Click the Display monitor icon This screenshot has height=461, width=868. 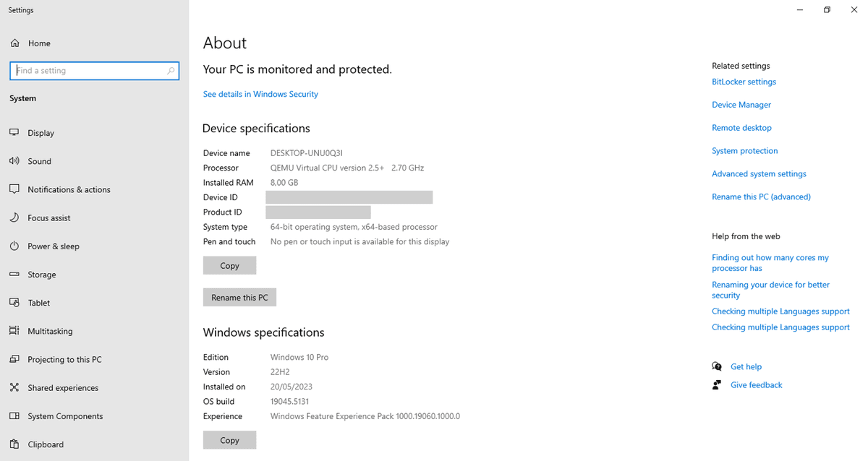(x=14, y=133)
